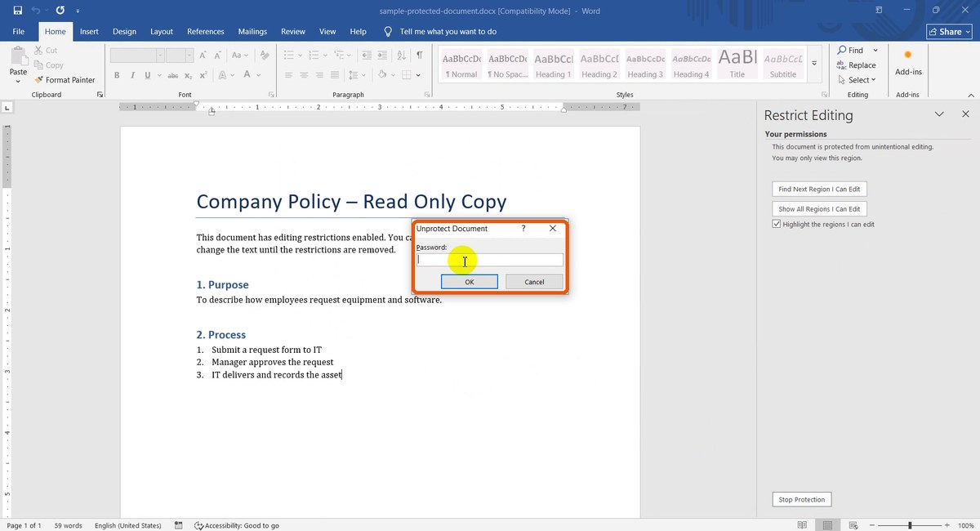Align text right
The height and width of the screenshot is (531, 980).
coord(319,75)
